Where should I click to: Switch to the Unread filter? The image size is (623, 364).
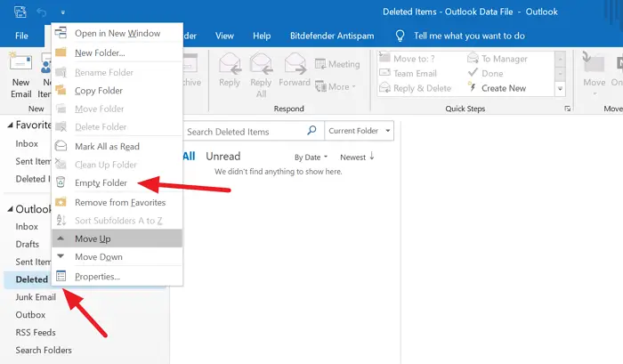click(x=222, y=156)
